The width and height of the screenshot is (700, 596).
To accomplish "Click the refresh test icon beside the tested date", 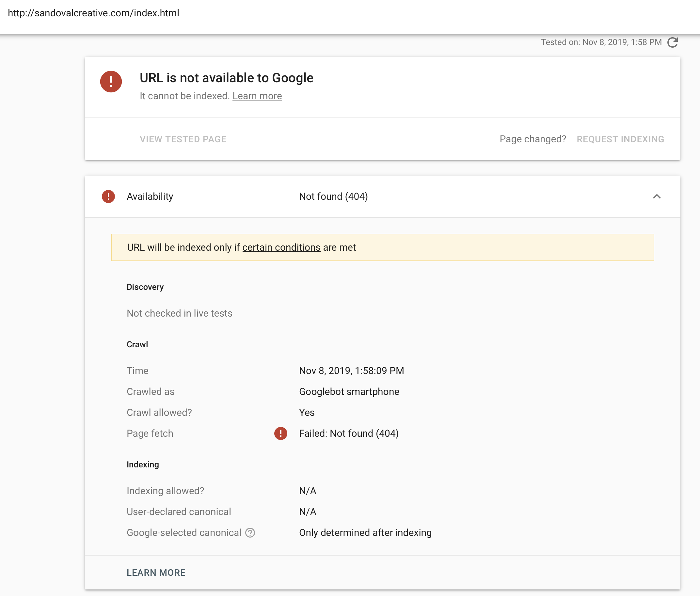I will tap(672, 42).
